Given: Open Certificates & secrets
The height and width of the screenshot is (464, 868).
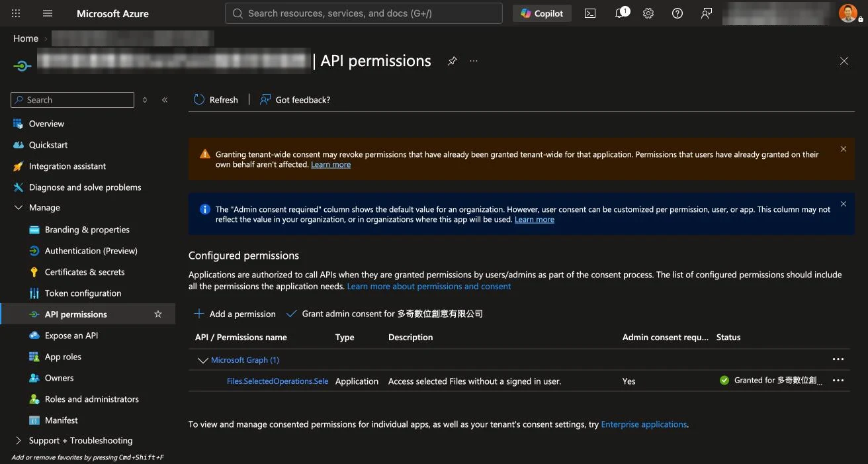Looking at the screenshot, I should [85, 272].
